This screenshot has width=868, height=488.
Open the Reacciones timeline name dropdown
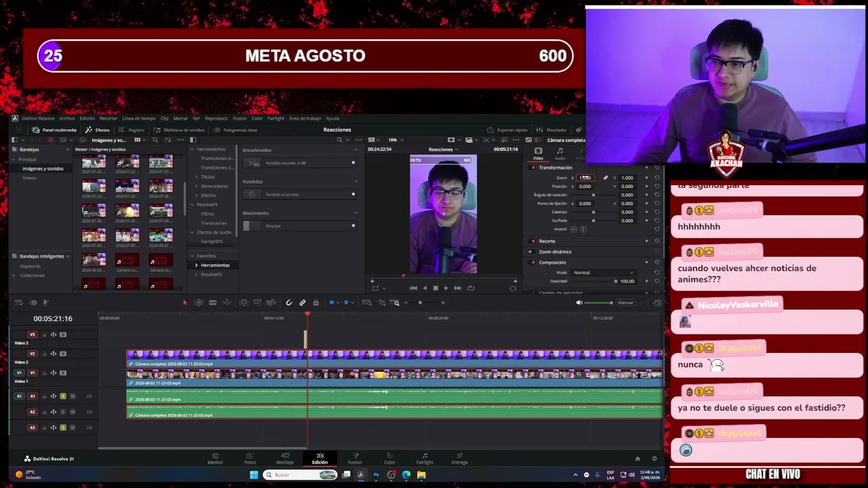(443, 149)
